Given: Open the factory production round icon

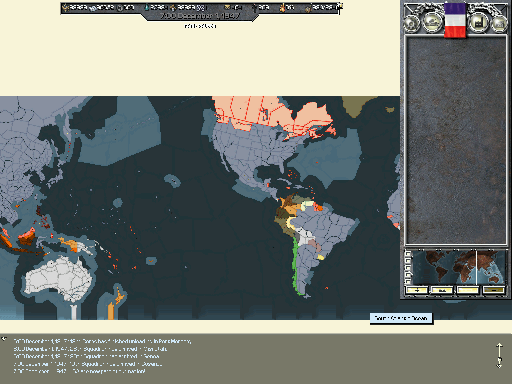Looking at the screenshot, I should pos(478,23).
